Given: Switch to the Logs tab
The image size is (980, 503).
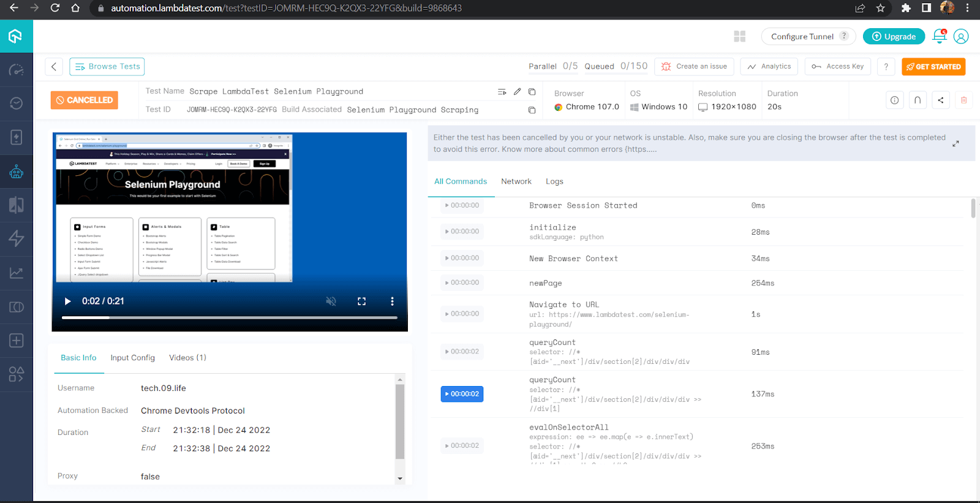Looking at the screenshot, I should (x=554, y=181).
